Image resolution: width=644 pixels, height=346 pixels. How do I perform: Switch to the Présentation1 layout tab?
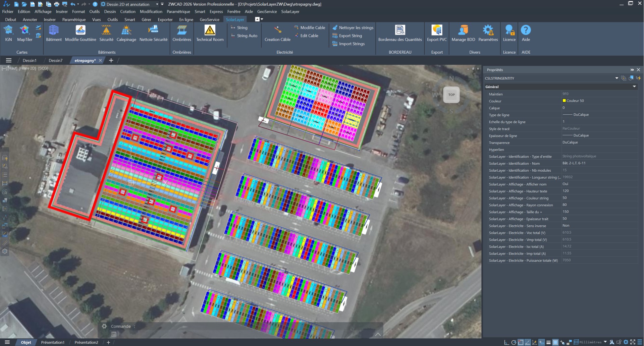[x=53, y=342]
